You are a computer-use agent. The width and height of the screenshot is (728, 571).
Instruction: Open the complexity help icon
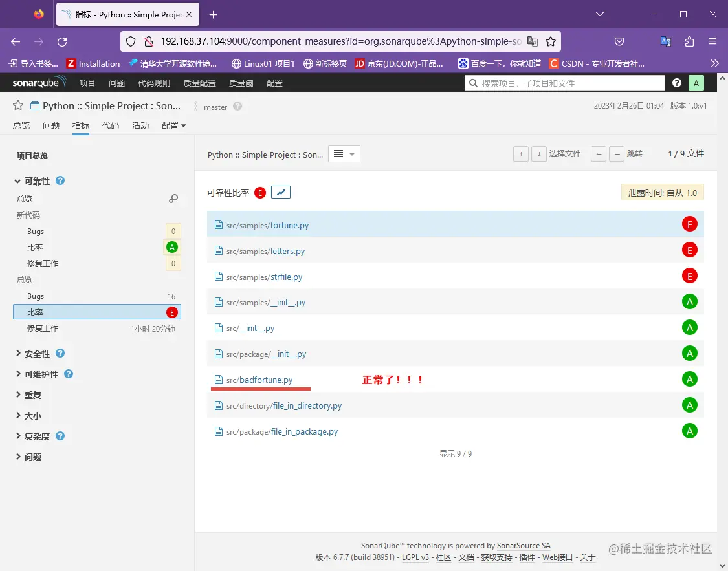(x=60, y=436)
